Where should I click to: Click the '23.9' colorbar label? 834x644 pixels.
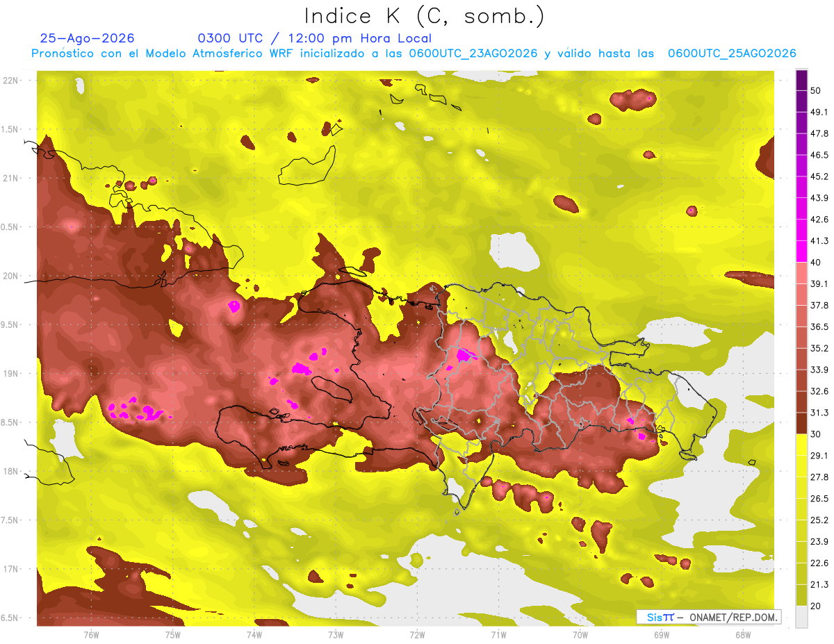tap(819, 542)
